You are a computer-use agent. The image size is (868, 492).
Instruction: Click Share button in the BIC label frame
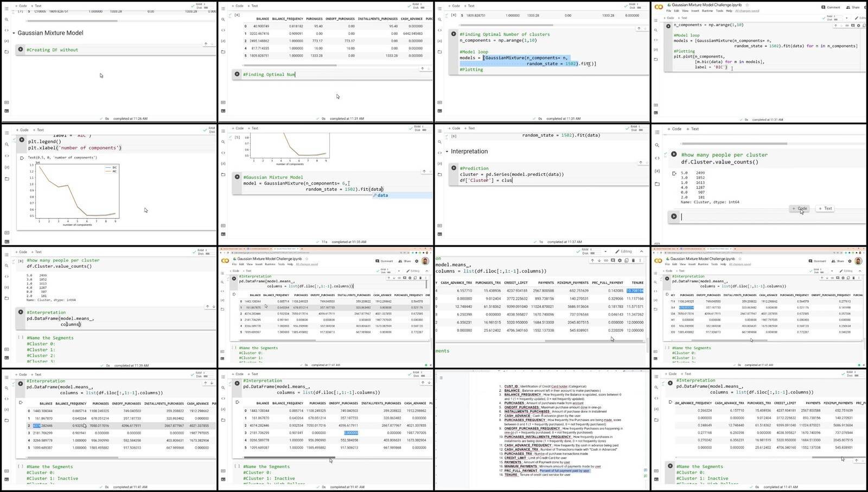pyautogui.click(x=853, y=7)
